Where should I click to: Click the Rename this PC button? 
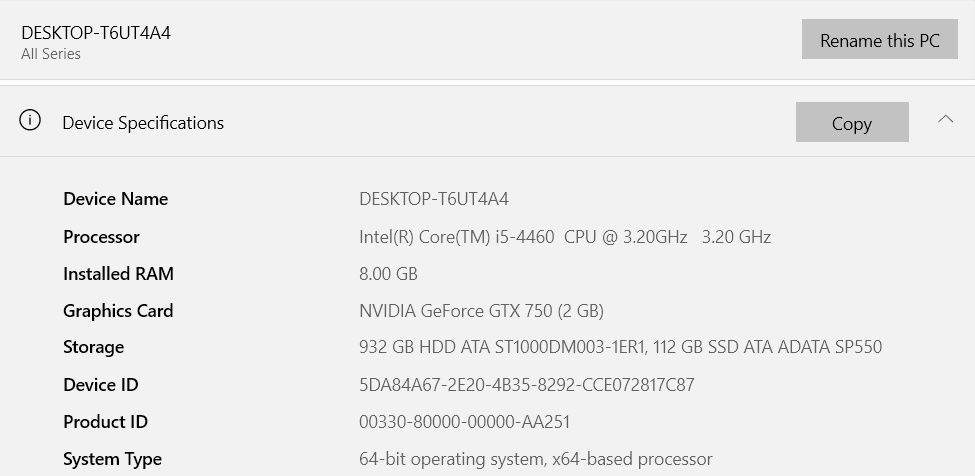tap(879, 40)
